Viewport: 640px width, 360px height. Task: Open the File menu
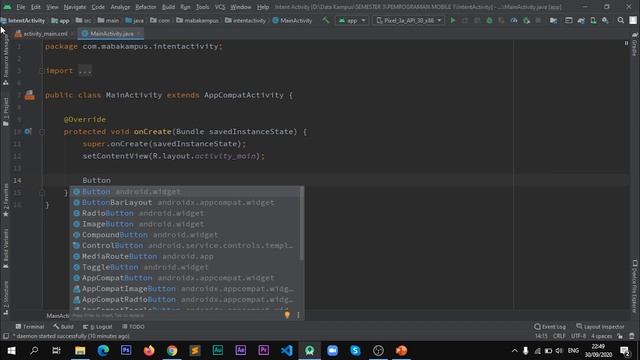click(x=20, y=7)
